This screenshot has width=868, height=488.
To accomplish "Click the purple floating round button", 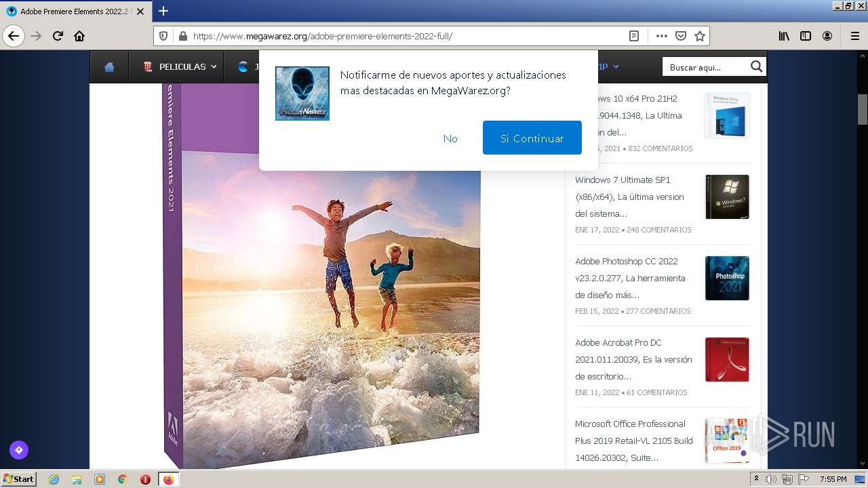I will pyautogui.click(x=19, y=449).
